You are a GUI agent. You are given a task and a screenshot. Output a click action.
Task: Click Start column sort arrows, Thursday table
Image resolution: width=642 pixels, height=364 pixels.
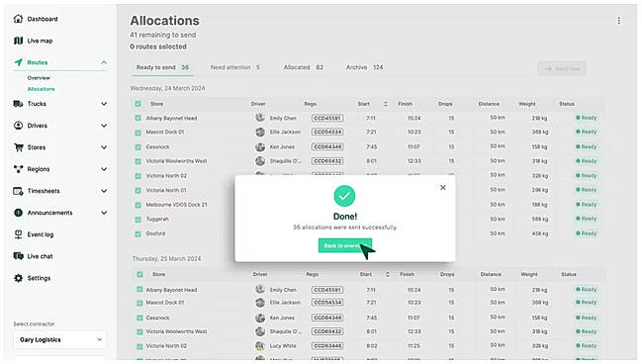tap(388, 274)
